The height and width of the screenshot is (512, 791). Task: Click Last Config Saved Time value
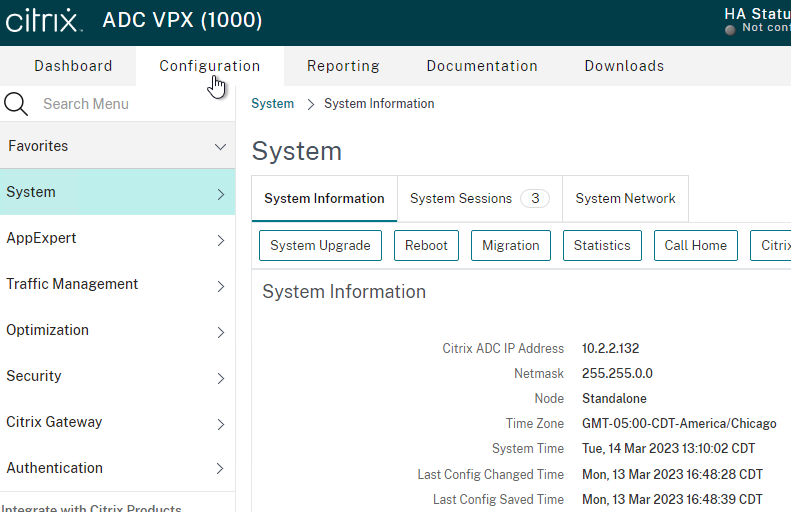tap(672, 500)
